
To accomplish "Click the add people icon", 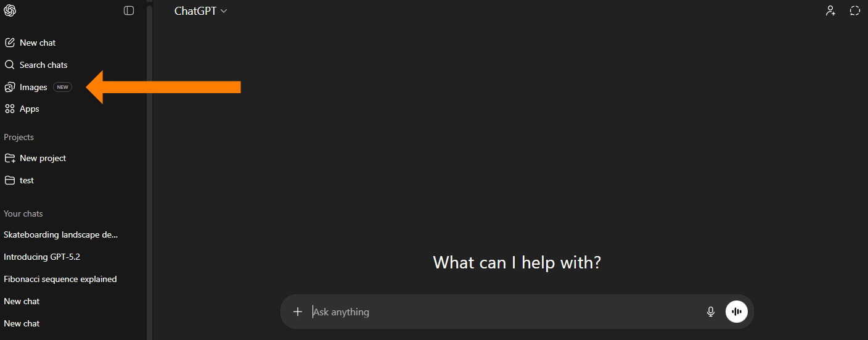I will coord(831,10).
